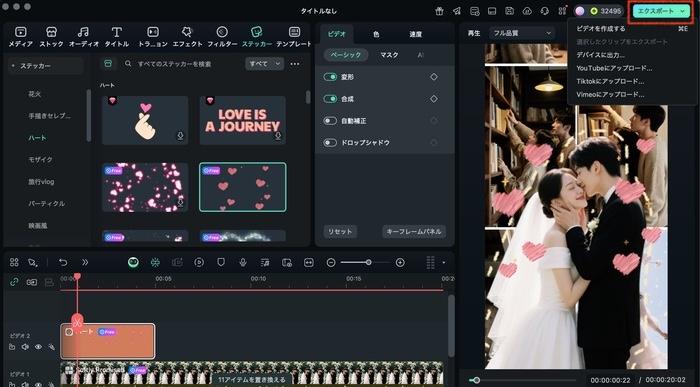This screenshot has width=700, height=387.
Task: Click the save project floppy icon
Action: 509,11
